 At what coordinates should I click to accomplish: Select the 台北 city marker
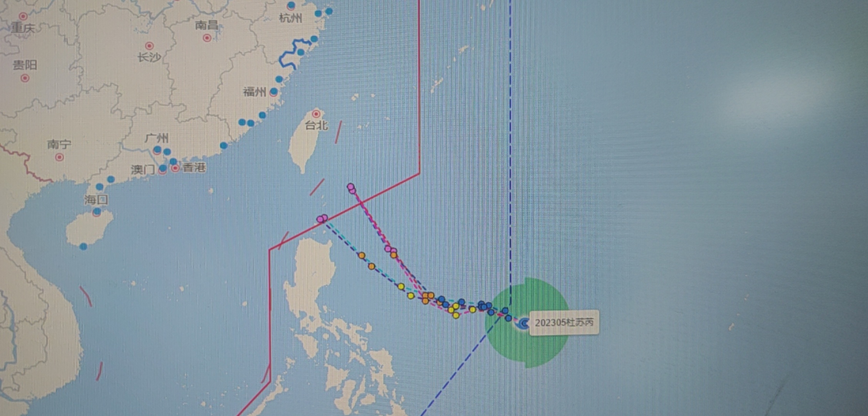316,114
